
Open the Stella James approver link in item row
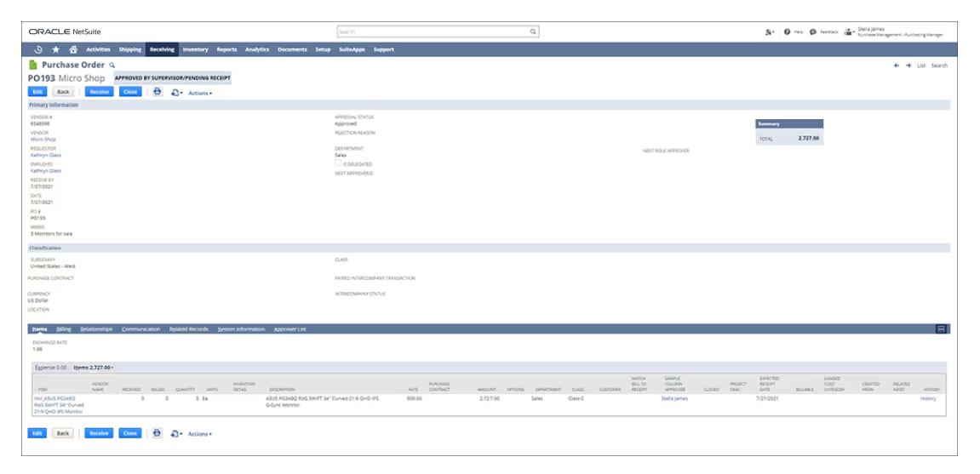coord(674,397)
